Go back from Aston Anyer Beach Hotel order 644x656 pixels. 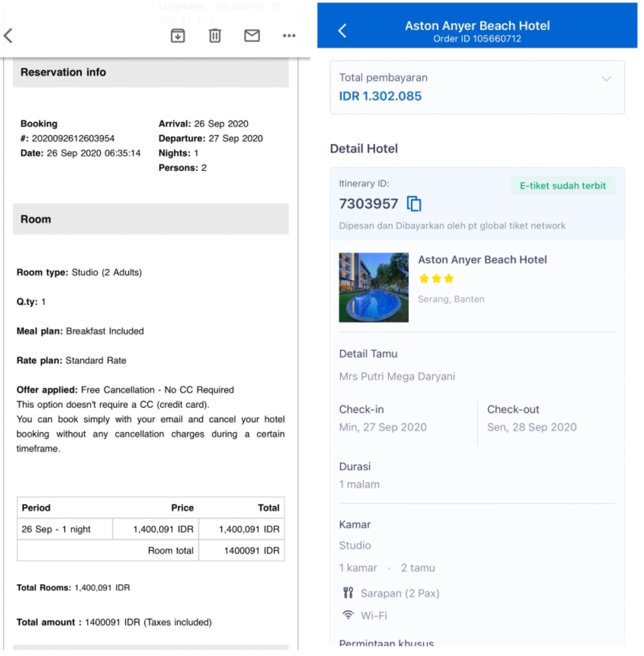[x=342, y=31]
